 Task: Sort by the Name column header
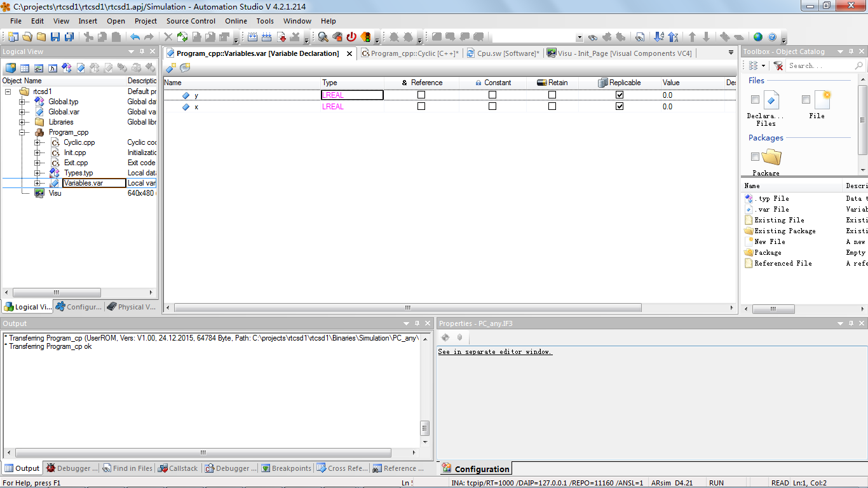pos(241,83)
